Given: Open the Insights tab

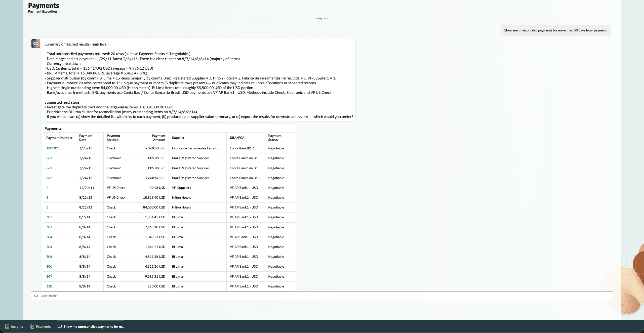Looking at the screenshot, I should click(14, 326).
